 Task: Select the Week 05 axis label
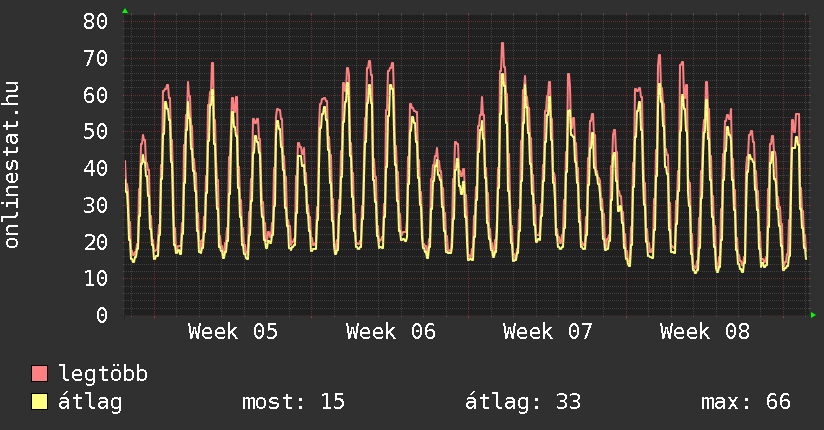click(233, 332)
